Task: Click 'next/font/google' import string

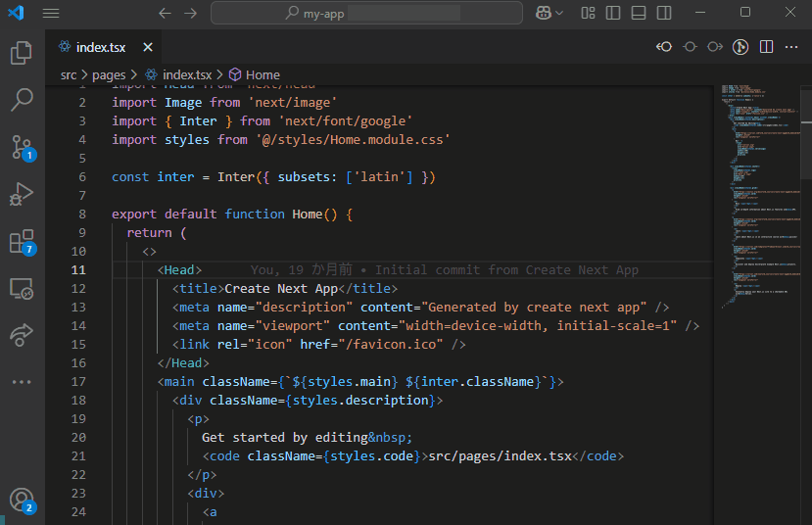Action: click(x=346, y=121)
